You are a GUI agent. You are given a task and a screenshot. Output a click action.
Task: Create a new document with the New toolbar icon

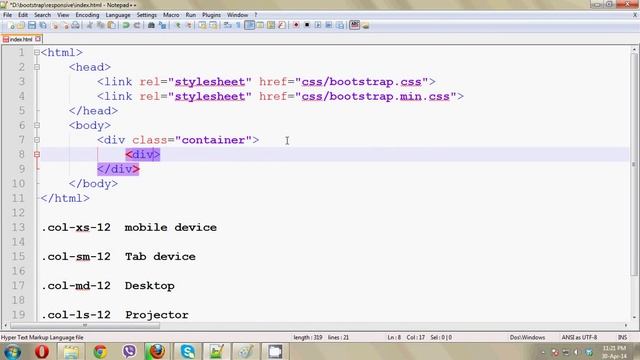pos(11,25)
